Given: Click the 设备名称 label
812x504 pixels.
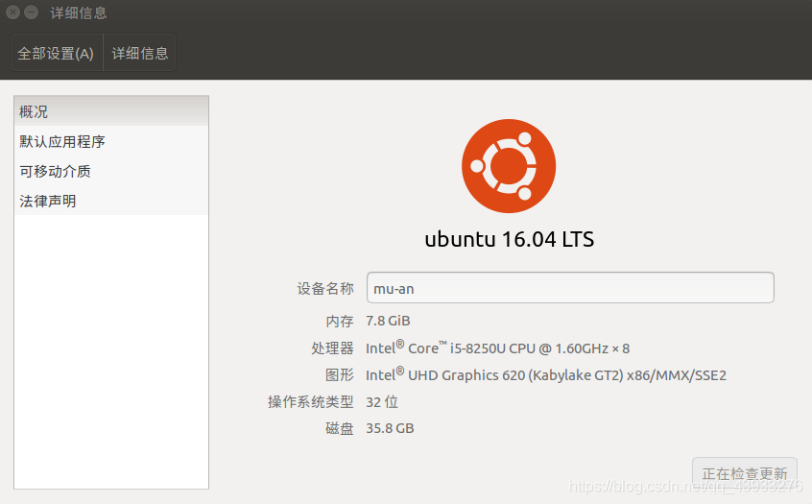Looking at the screenshot, I should click(325, 289).
